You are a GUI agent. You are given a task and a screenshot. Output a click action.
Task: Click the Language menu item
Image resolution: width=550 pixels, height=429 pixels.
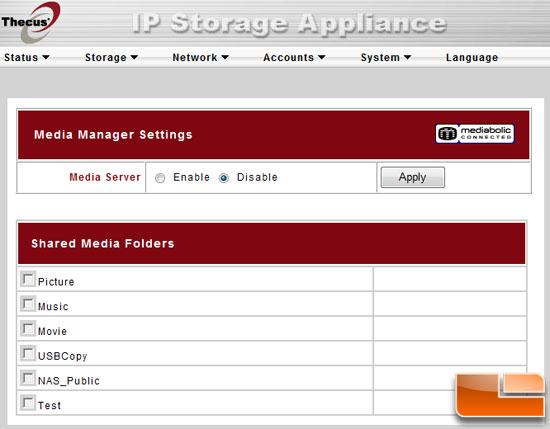coord(472,57)
